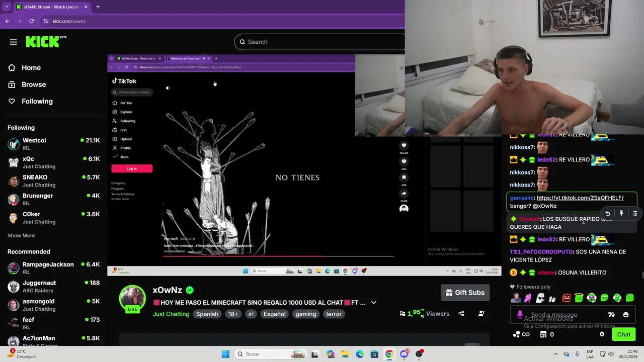Click the text formatting icon in chat
Image resolution: width=644 pixels, height=362 pixels.
click(611, 315)
